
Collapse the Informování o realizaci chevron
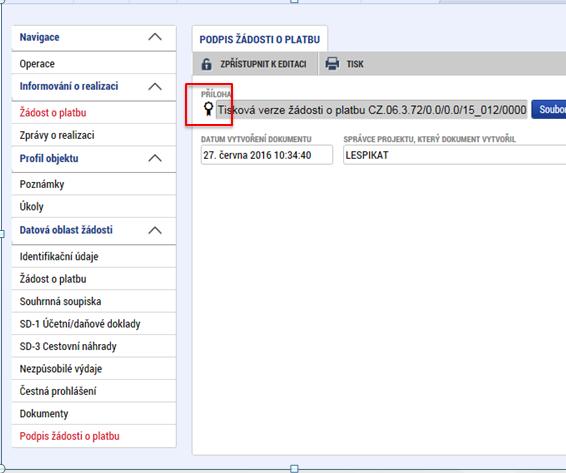pos(155,86)
